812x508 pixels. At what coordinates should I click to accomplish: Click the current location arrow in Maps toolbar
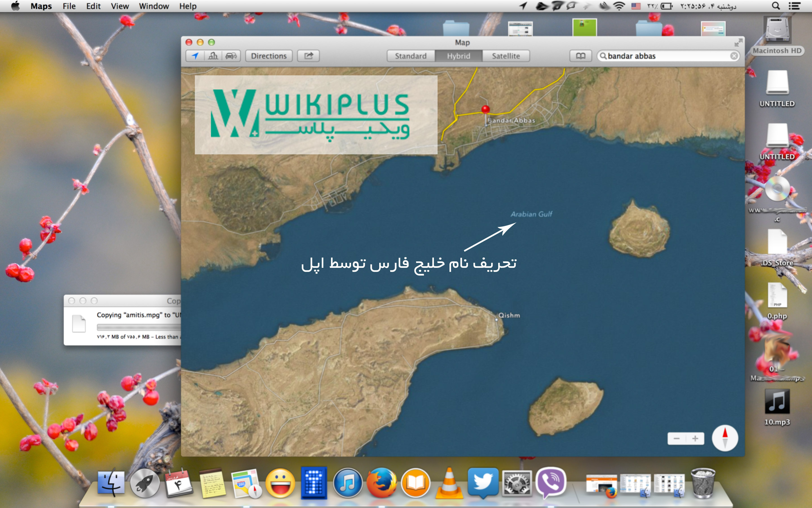(x=195, y=56)
